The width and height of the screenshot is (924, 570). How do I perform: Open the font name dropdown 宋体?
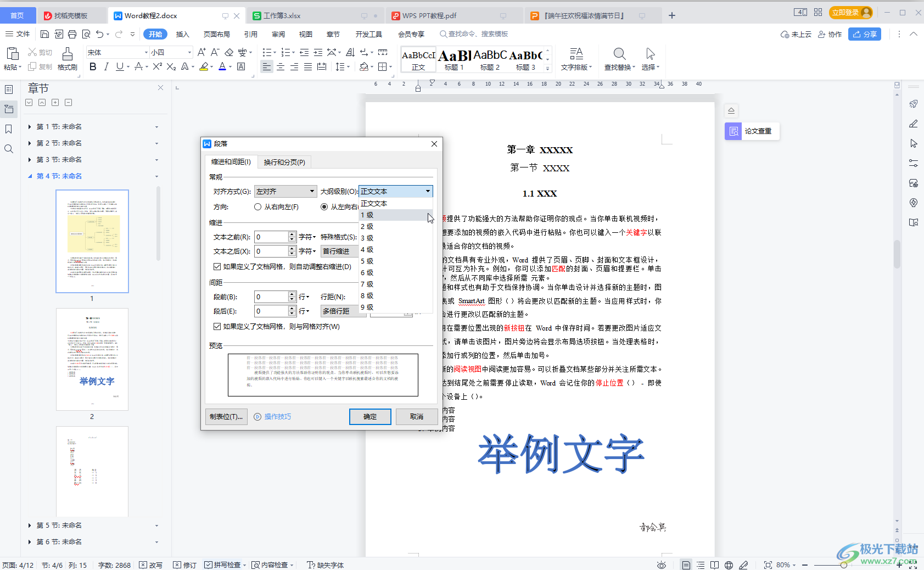click(146, 52)
